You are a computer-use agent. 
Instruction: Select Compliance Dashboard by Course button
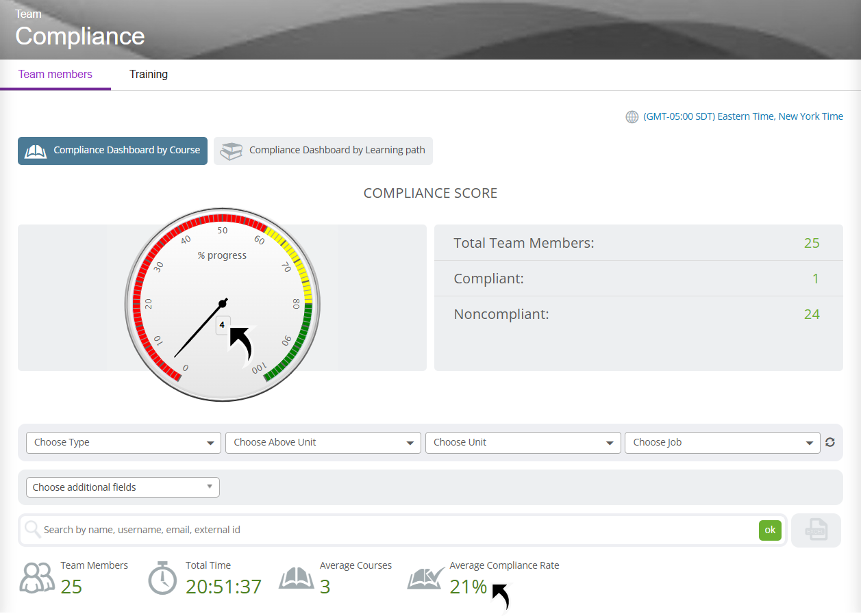pos(112,151)
